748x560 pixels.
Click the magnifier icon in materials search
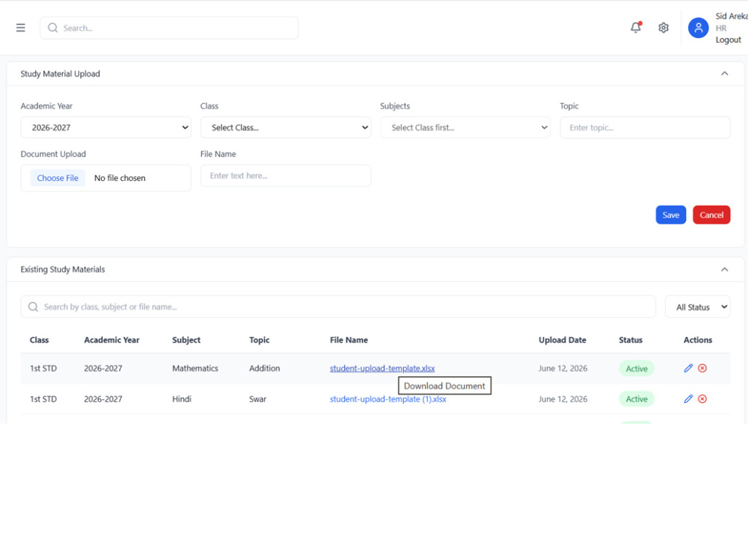(x=33, y=307)
